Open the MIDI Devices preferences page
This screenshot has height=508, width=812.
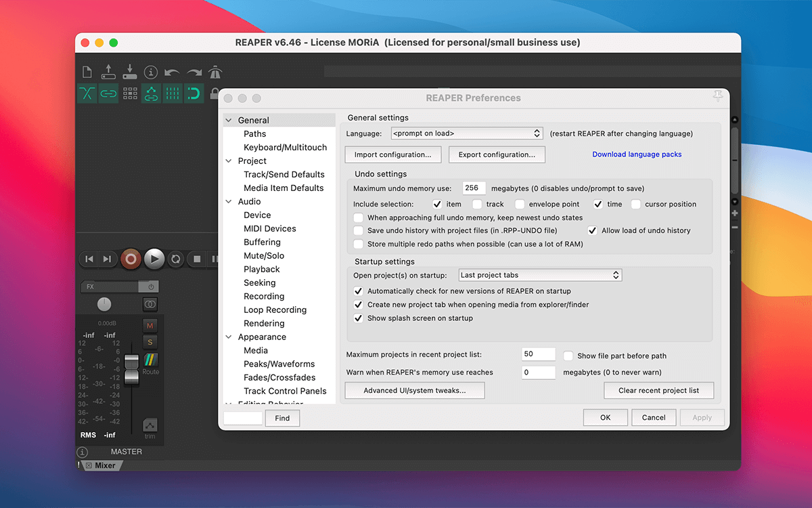(x=270, y=229)
